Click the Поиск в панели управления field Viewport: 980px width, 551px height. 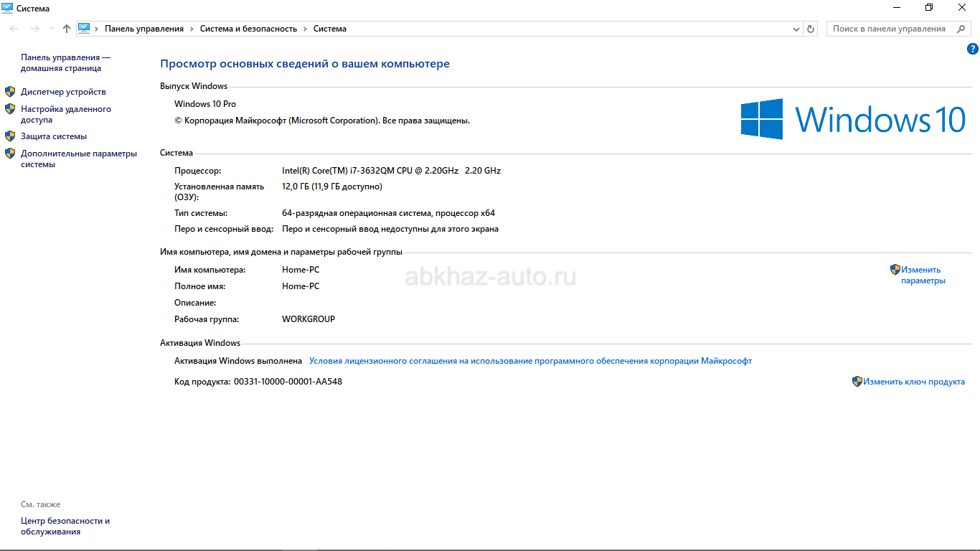click(x=890, y=29)
